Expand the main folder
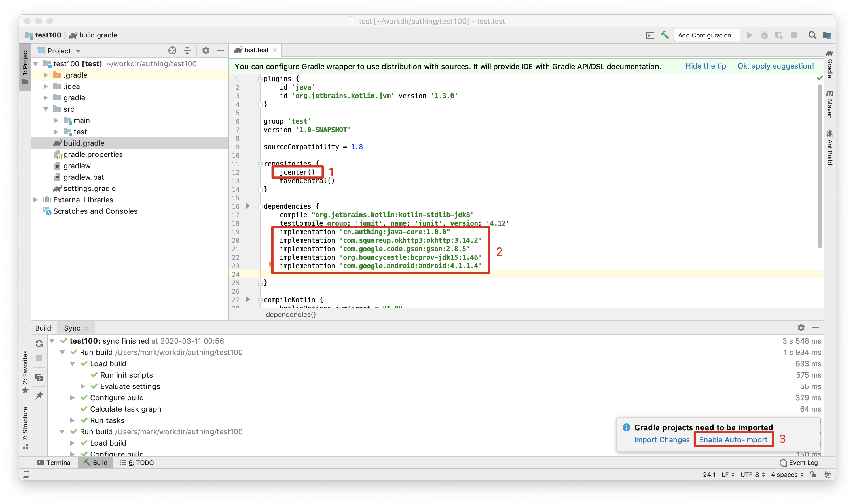Screen dimensions: 855x504 (x=56, y=120)
